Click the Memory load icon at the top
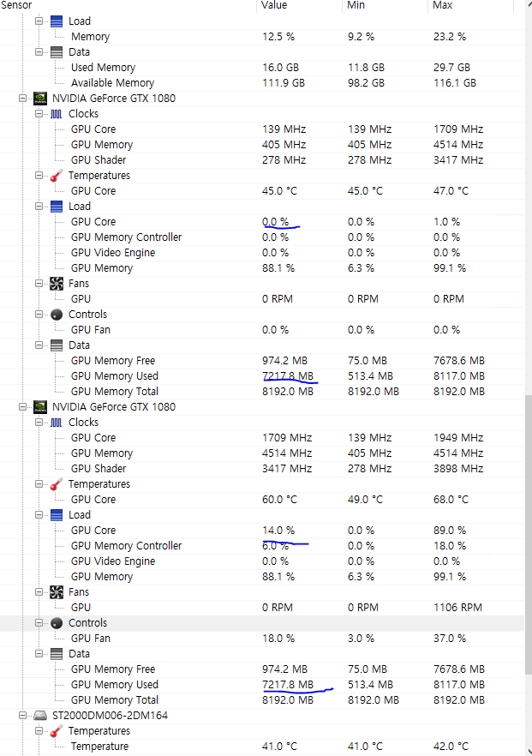This screenshot has height=756, width=532. tap(55, 21)
